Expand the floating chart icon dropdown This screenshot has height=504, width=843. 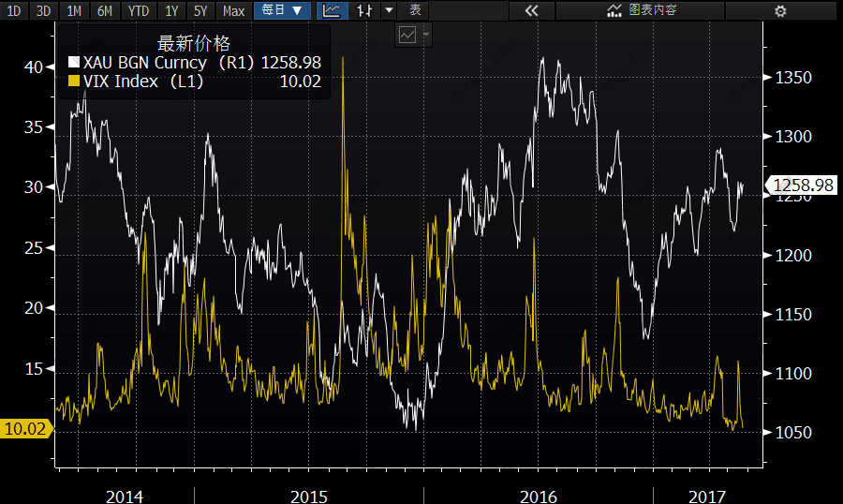point(426,35)
